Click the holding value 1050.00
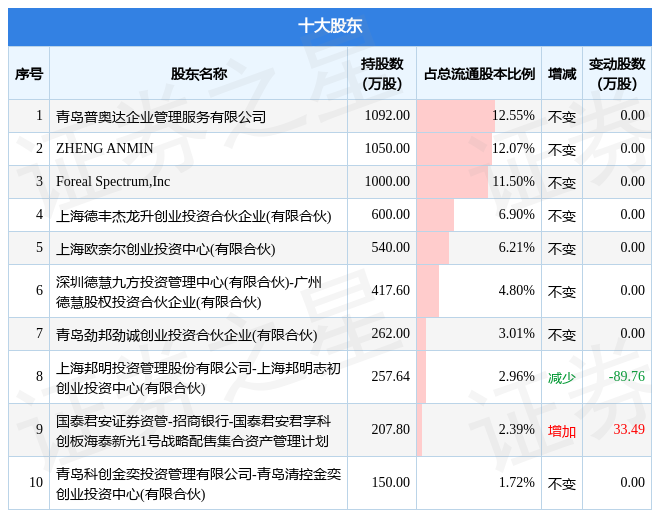 click(387, 148)
